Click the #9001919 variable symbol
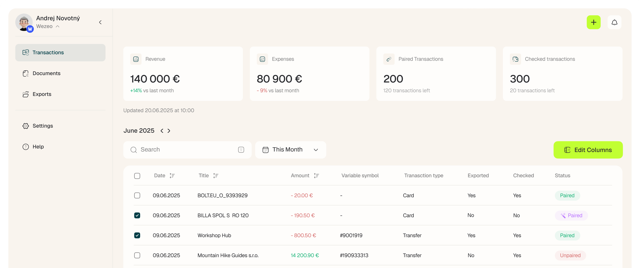 (x=351, y=235)
